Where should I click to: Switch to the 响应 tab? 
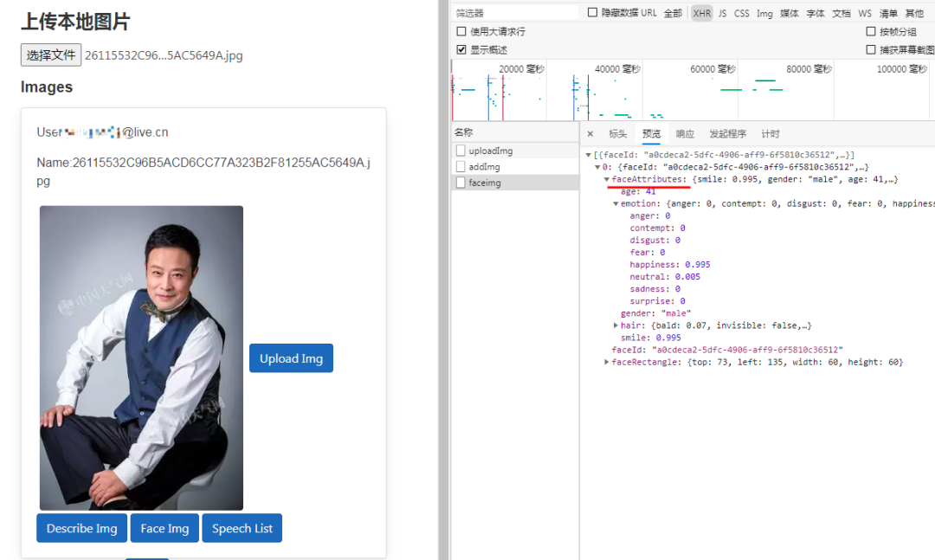(685, 133)
